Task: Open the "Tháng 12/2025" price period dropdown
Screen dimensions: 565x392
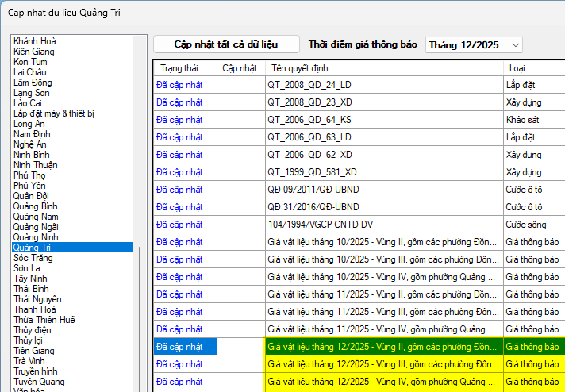Action: [x=474, y=45]
